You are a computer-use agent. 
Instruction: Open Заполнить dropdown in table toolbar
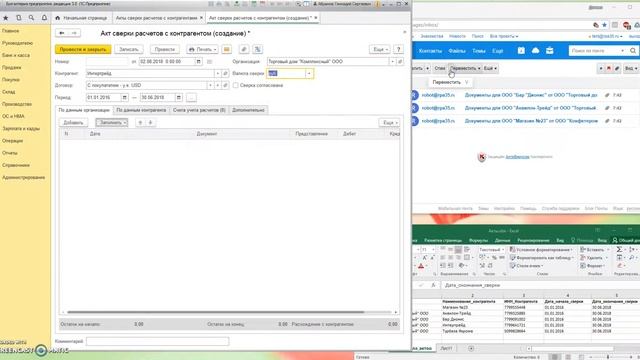[111, 122]
